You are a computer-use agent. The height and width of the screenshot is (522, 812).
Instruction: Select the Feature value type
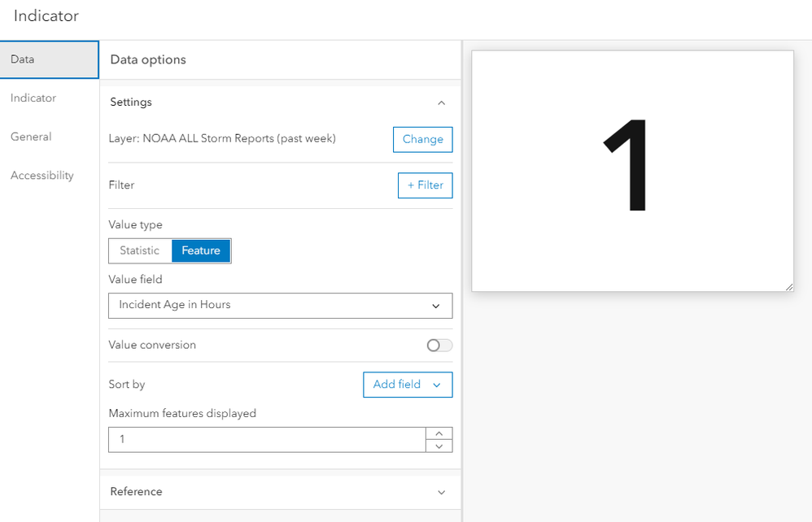coord(201,250)
